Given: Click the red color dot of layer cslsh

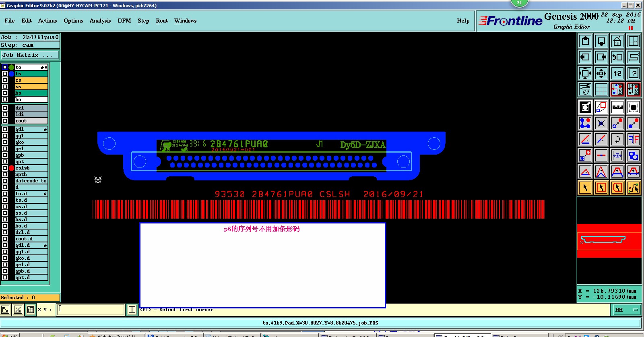Looking at the screenshot, I should 11,168.
